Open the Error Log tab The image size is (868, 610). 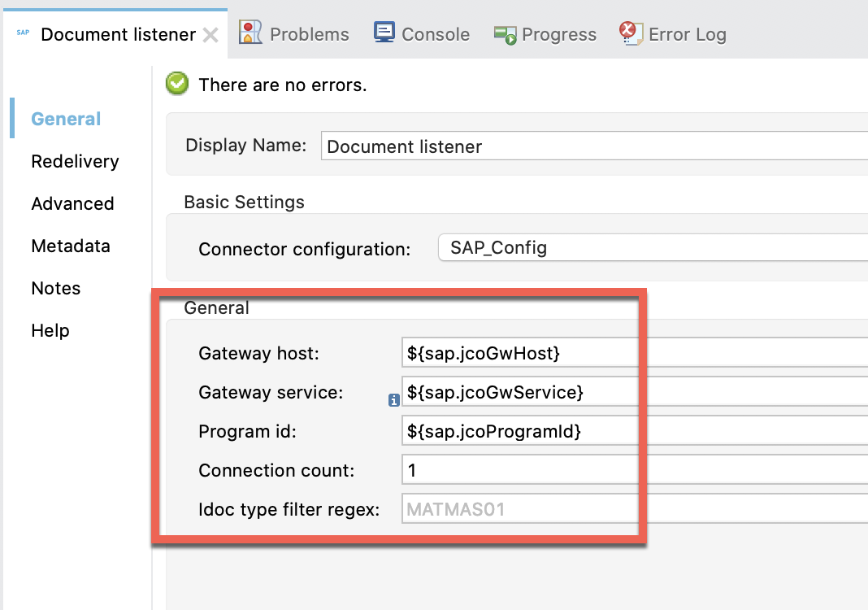pyautogui.click(x=687, y=34)
